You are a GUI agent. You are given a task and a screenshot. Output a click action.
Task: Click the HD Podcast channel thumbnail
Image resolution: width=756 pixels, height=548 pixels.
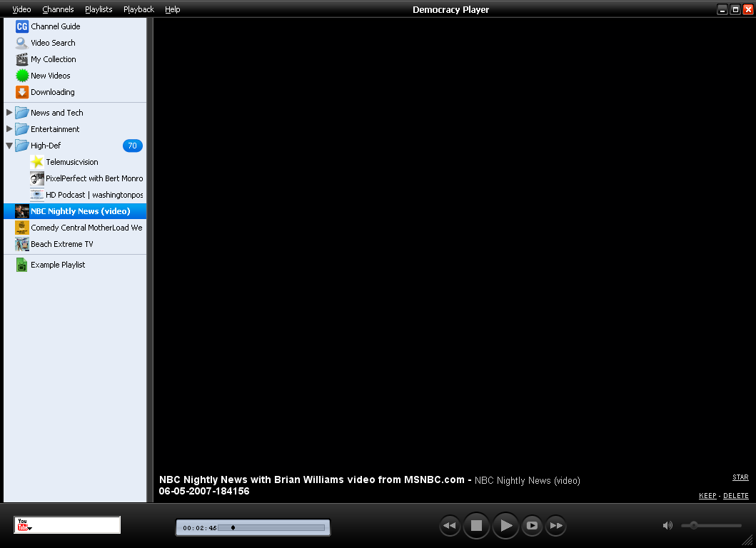point(36,195)
